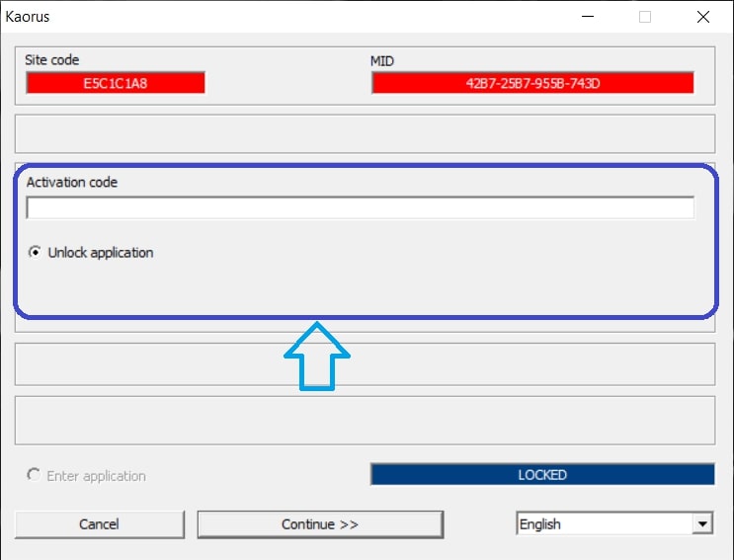
Task: Click the Site code label
Action: pyautogui.click(x=52, y=60)
